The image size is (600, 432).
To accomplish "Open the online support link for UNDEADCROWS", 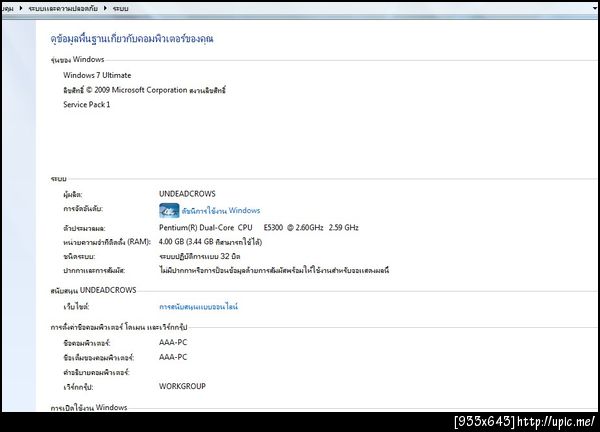I will (x=198, y=306).
